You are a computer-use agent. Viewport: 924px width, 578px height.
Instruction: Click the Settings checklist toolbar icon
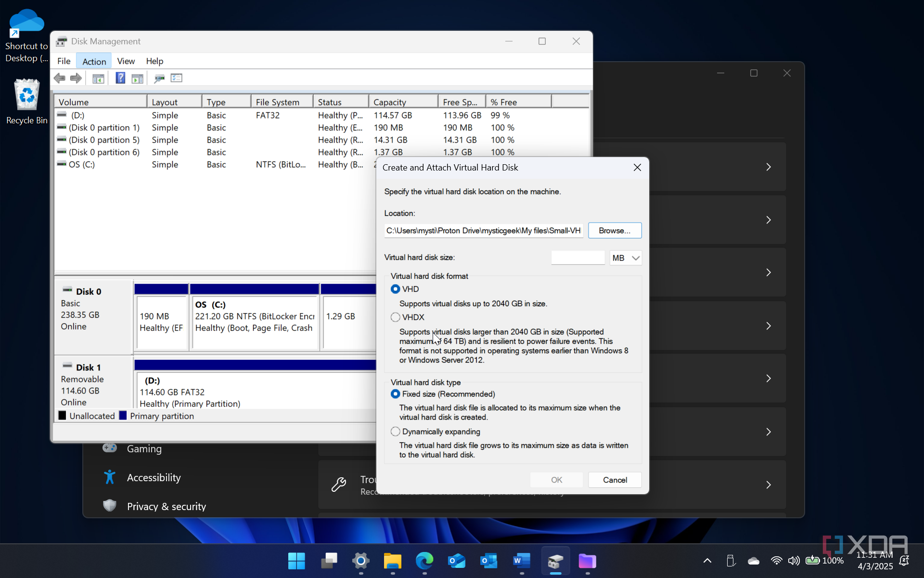pyautogui.click(x=177, y=78)
